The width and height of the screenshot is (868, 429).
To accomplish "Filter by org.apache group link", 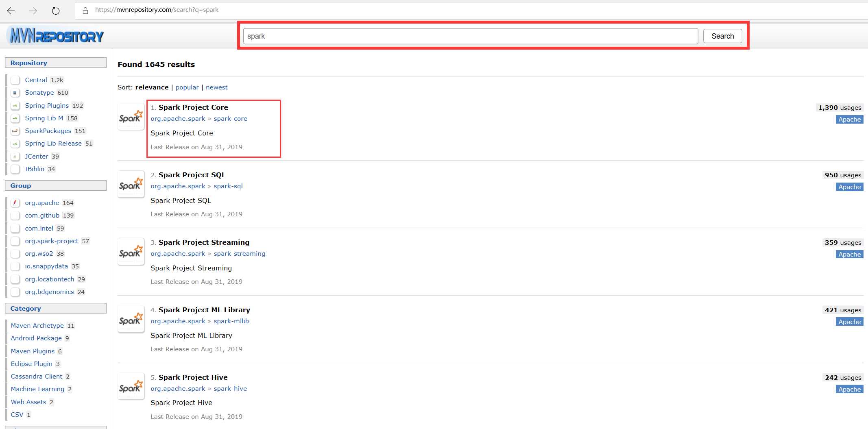I will pyautogui.click(x=42, y=203).
